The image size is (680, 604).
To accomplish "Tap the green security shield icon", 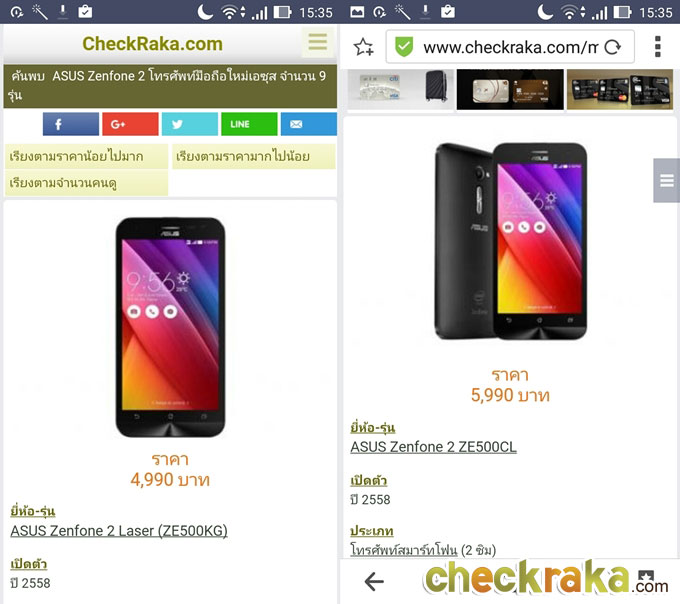I will [x=403, y=47].
